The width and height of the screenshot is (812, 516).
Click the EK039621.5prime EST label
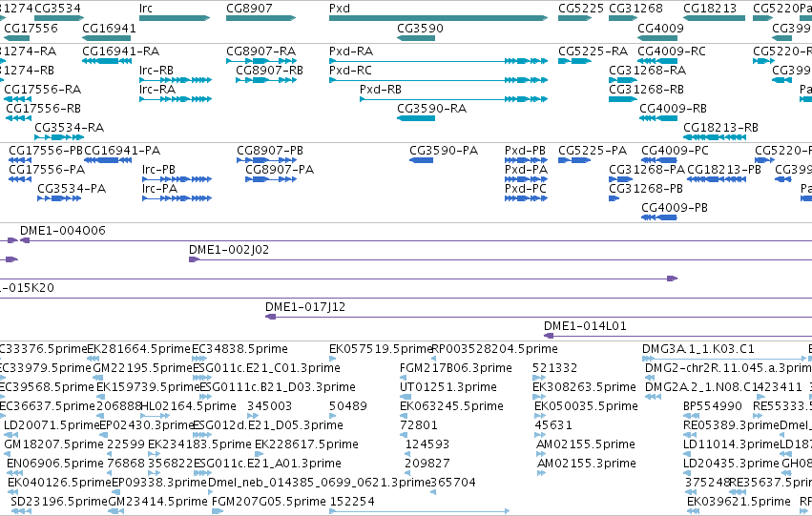739,502
